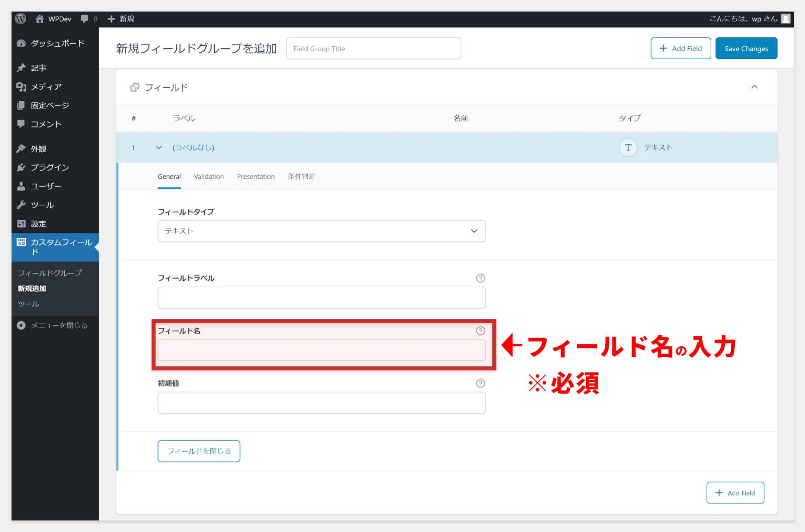The width and height of the screenshot is (805, 532).
Task: Open カスタムフィールド menu
Action: coord(55,247)
